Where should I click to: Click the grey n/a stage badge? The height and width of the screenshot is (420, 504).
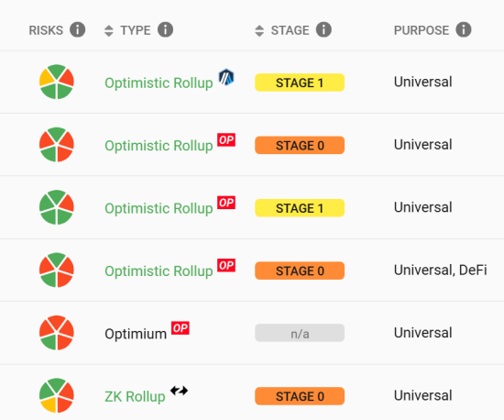(300, 333)
